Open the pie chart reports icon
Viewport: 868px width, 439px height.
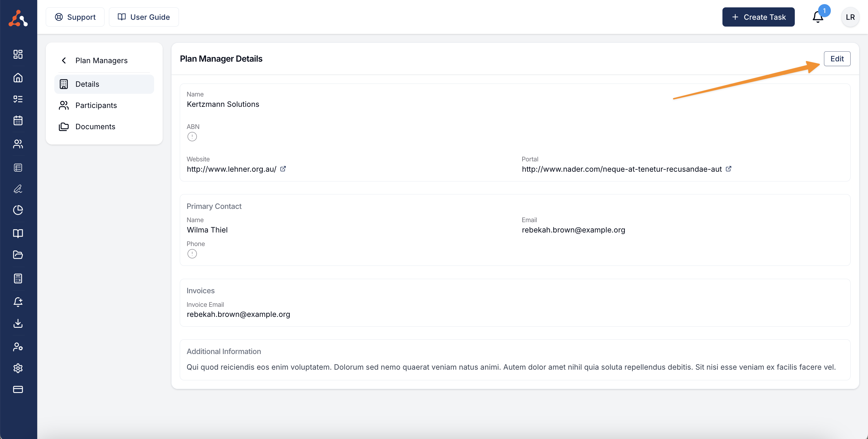tap(18, 210)
